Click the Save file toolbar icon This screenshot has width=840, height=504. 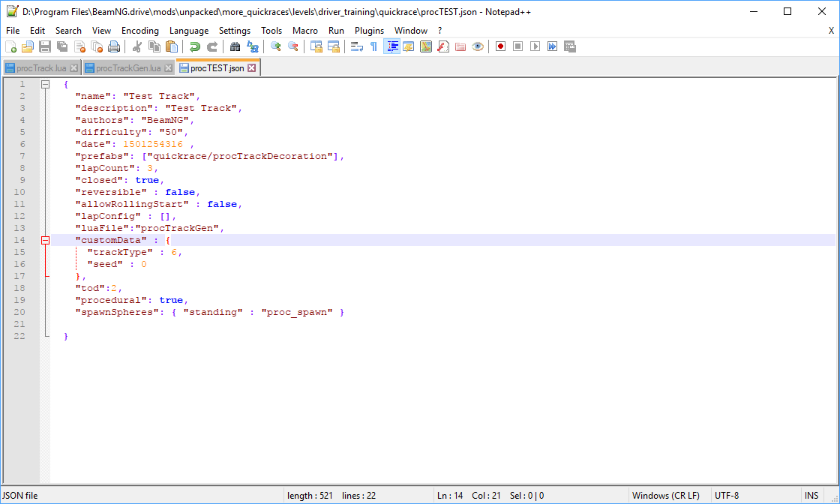(x=45, y=46)
